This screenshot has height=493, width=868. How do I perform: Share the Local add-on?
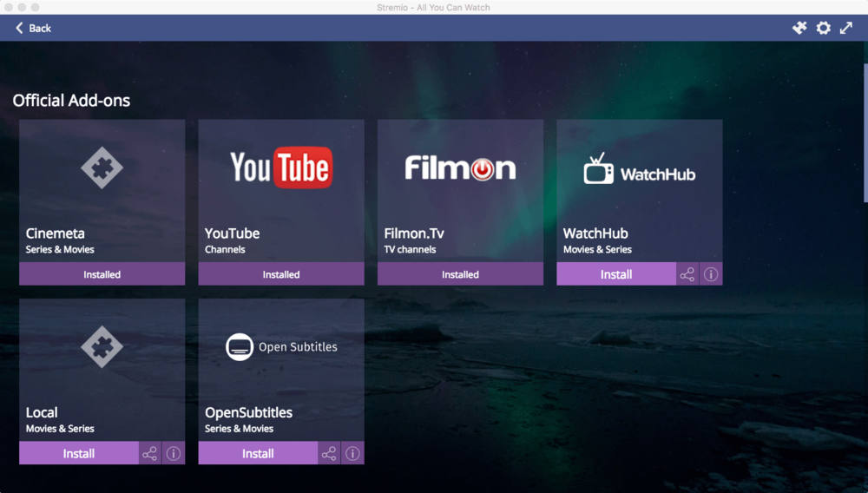click(150, 453)
